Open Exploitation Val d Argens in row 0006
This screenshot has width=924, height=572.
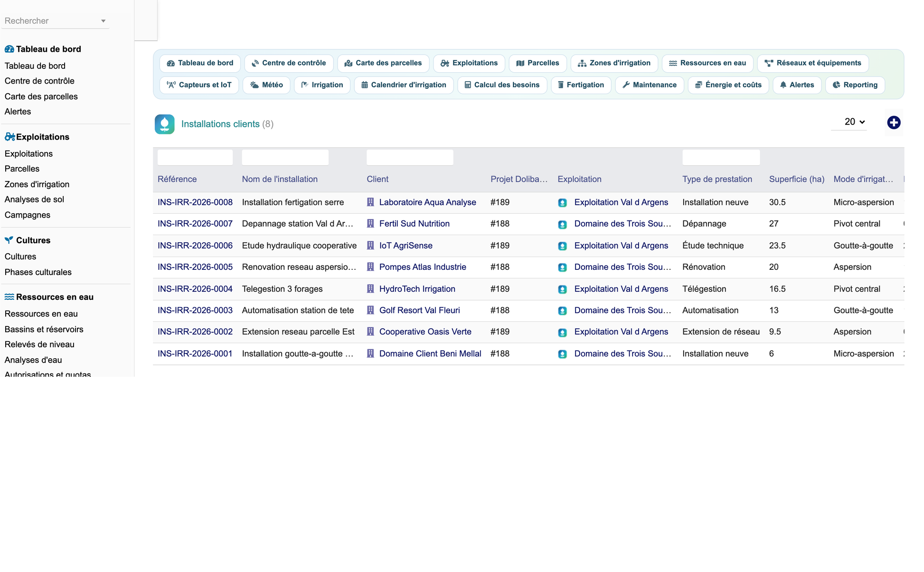(x=621, y=246)
